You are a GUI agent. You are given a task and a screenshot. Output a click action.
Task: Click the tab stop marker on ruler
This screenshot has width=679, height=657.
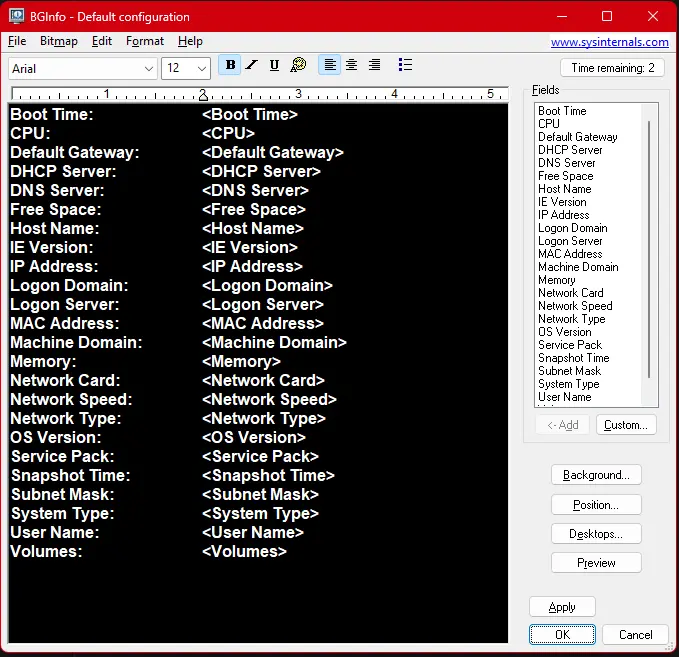[x=203, y=96]
